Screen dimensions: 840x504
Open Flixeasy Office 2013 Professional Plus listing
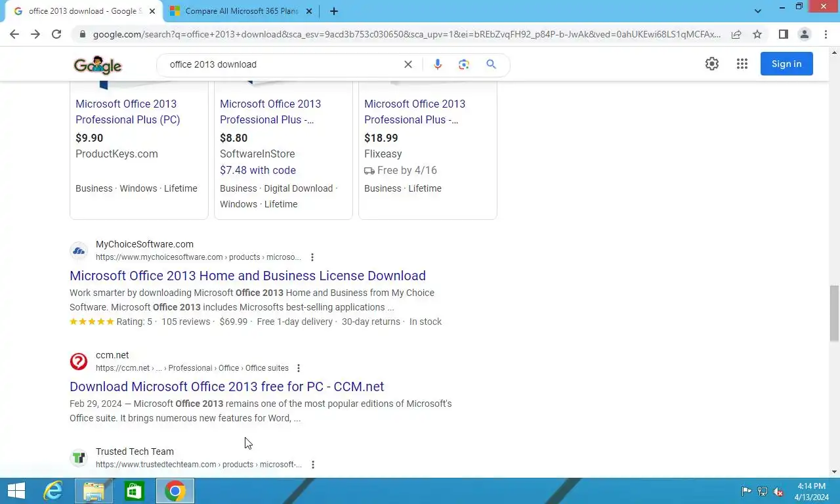(415, 112)
